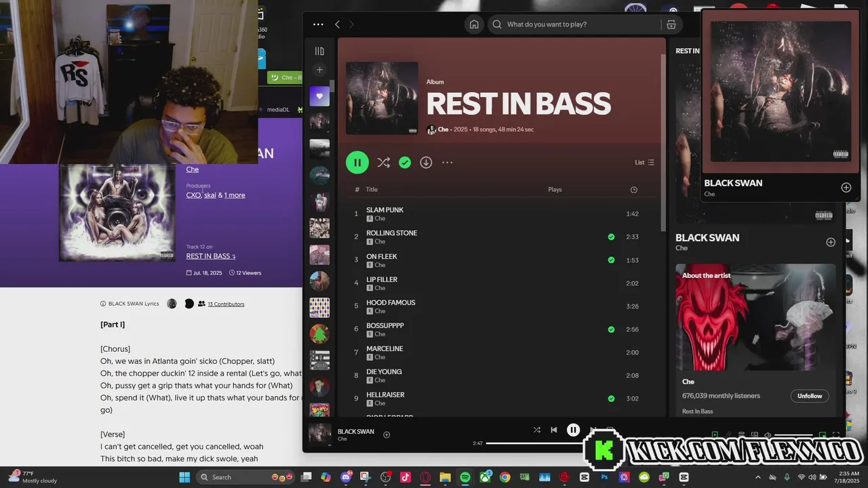Screen dimensions: 868x488
Task: Click the Plays column header
Action: click(x=555, y=190)
